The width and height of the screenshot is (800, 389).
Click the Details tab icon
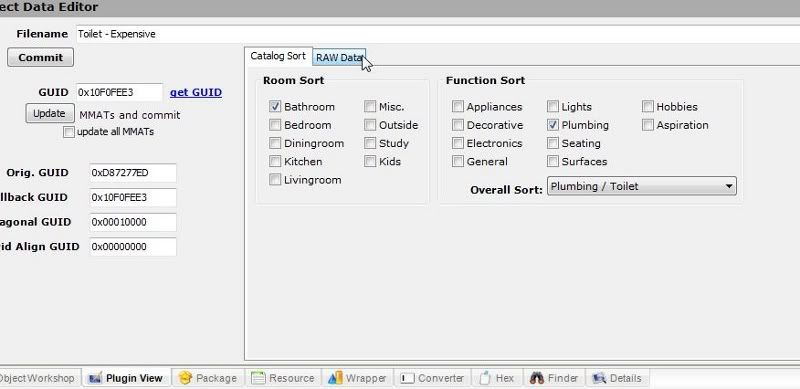coord(598,378)
